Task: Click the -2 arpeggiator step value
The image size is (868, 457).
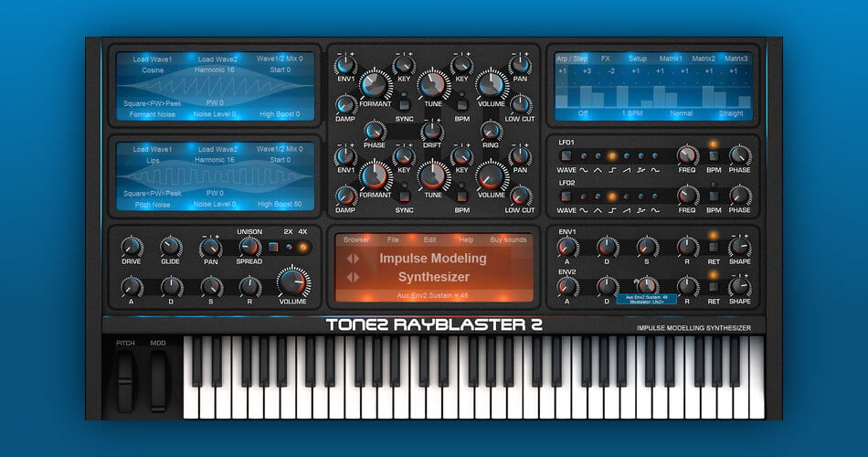Action: 611,71
